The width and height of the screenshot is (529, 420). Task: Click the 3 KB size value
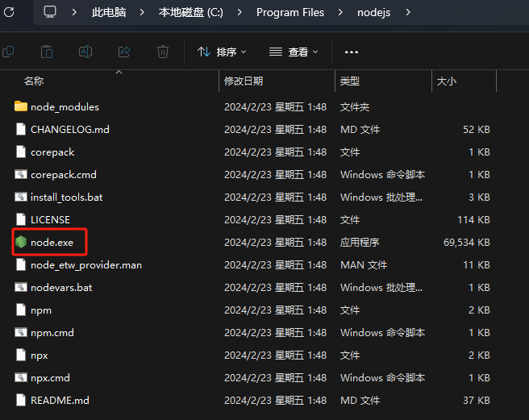coord(479,198)
